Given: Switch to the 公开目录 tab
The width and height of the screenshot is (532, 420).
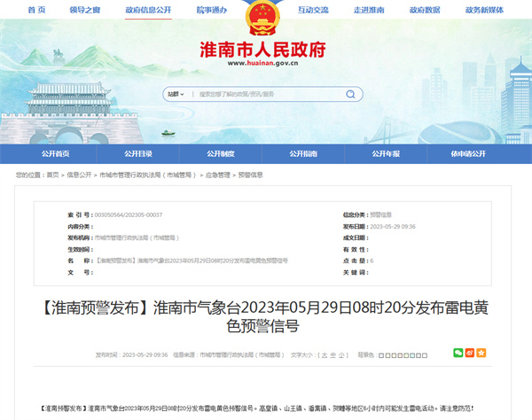Looking at the screenshot, I should pyautogui.click(x=137, y=153).
